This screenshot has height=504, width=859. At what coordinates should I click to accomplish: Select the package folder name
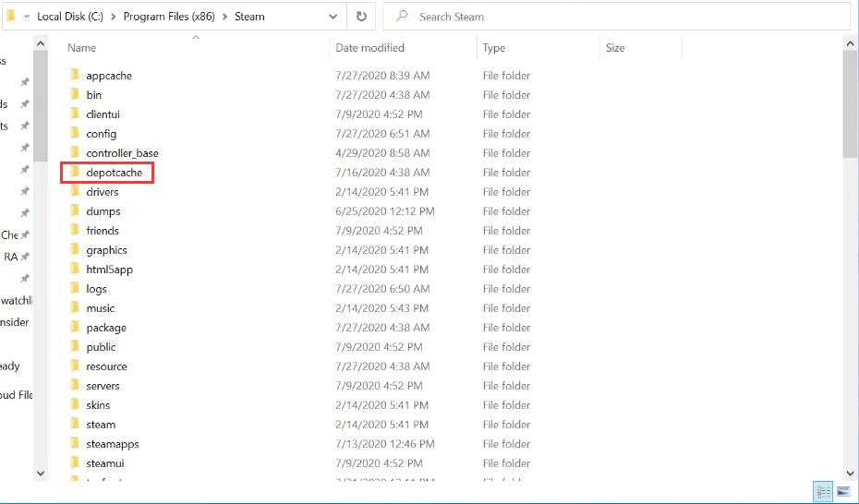pyautogui.click(x=105, y=328)
